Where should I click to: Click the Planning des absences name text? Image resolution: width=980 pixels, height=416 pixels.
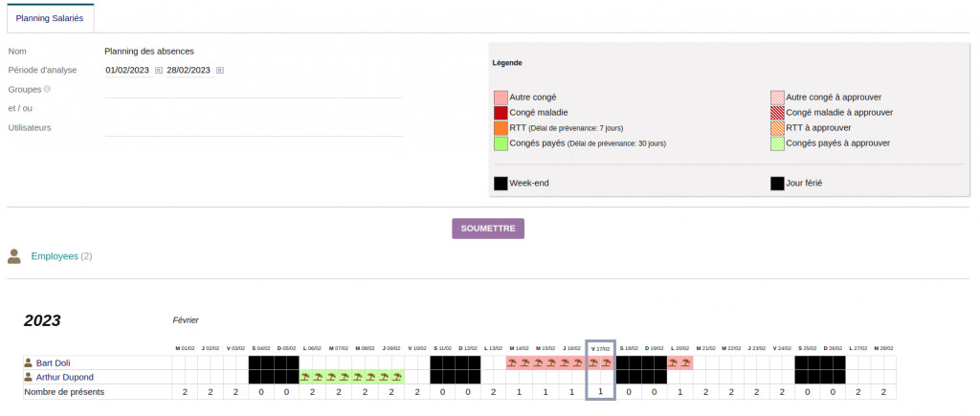149,52
